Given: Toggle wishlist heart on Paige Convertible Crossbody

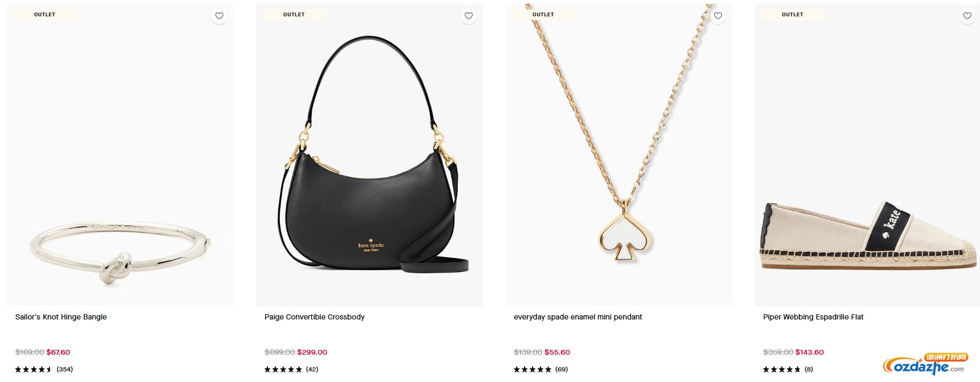Looking at the screenshot, I should [x=469, y=16].
